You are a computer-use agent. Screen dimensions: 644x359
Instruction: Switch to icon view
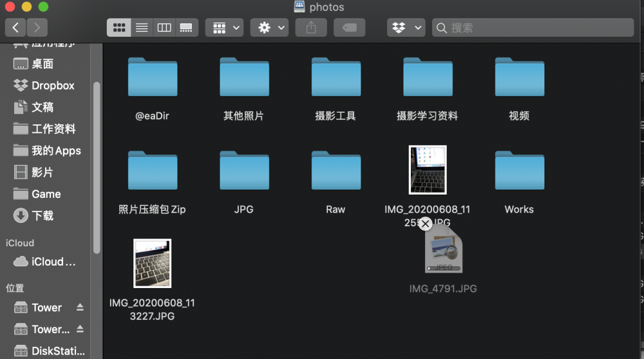click(119, 28)
